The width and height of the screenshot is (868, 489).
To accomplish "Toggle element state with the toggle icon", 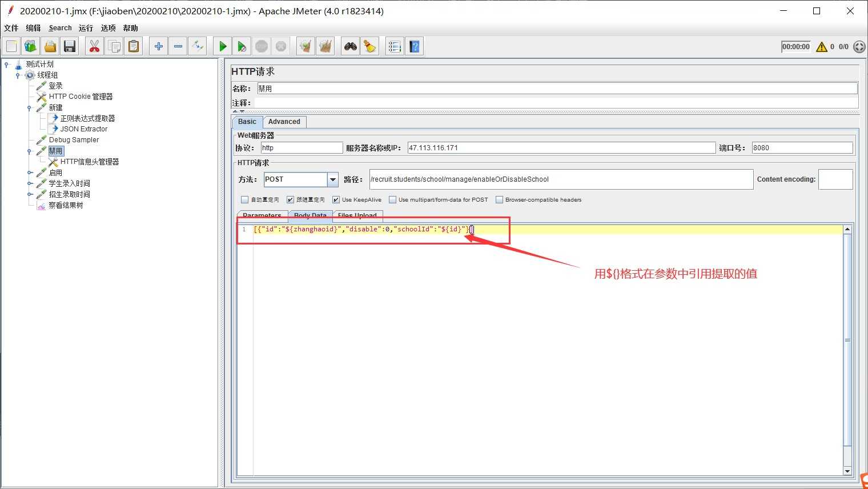I will point(198,46).
